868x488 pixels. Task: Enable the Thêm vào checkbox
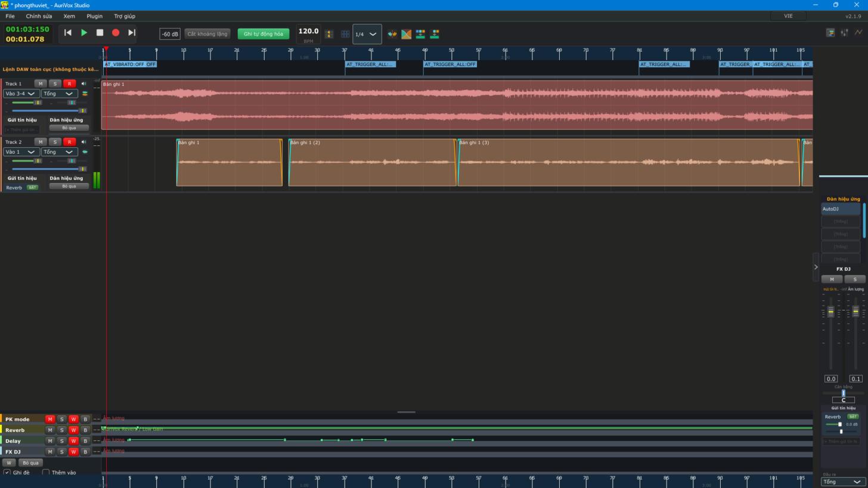(x=46, y=473)
